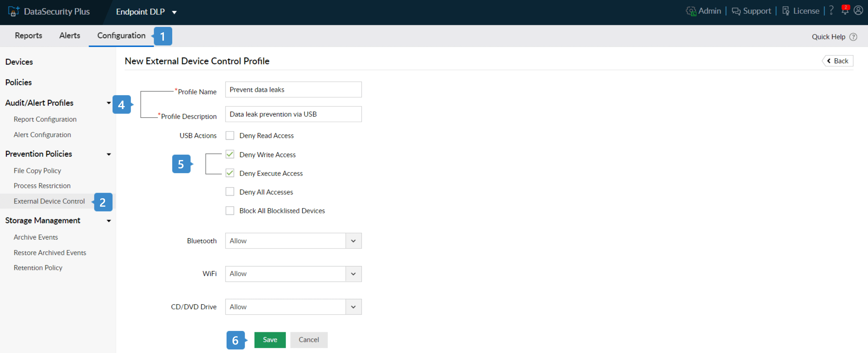Open the user profile icon
868x353 pixels.
tap(858, 11)
